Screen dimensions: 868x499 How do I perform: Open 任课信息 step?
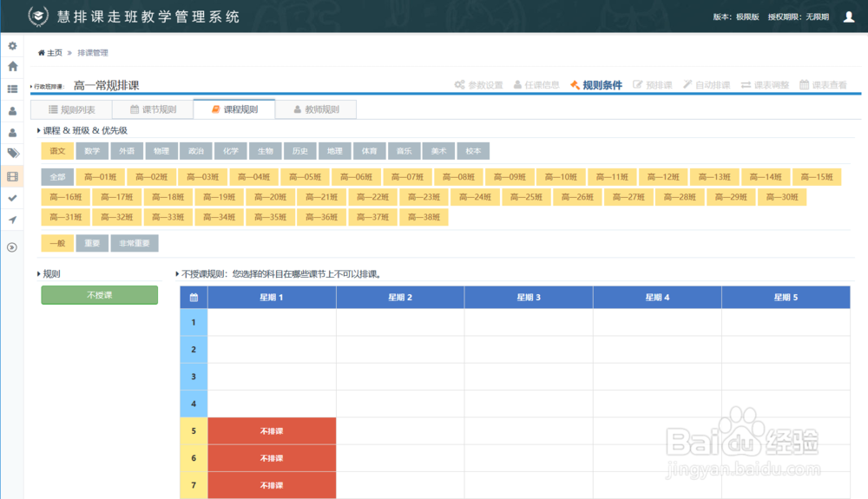click(x=536, y=85)
